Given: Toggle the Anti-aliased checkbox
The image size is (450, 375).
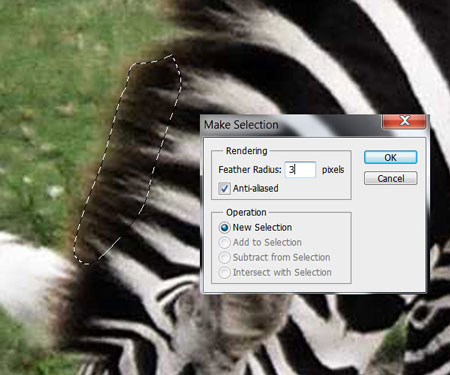Looking at the screenshot, I should (224, 188).
